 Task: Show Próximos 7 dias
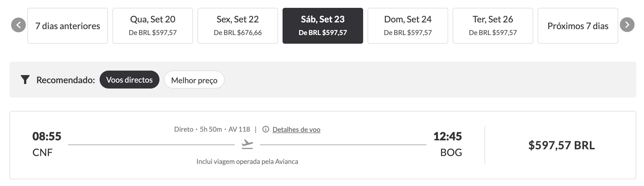pos(578,26)
